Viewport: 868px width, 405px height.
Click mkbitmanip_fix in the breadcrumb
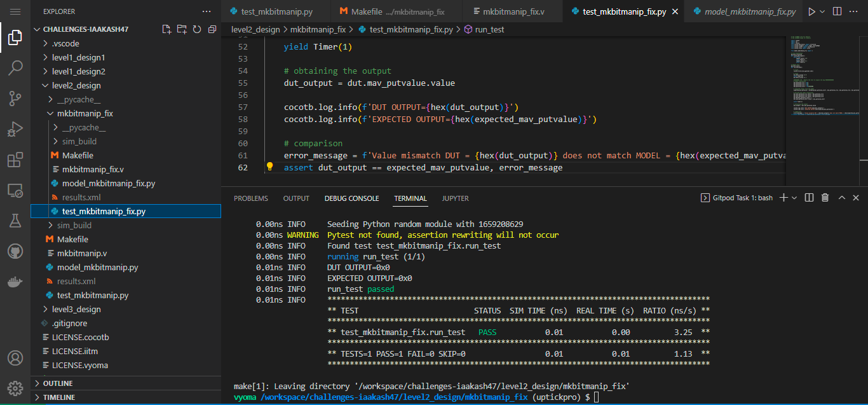(318, 29)
